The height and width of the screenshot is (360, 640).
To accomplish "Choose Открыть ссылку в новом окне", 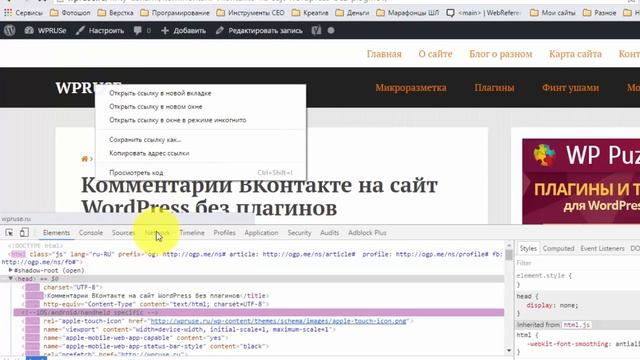I will pos(200,107).
